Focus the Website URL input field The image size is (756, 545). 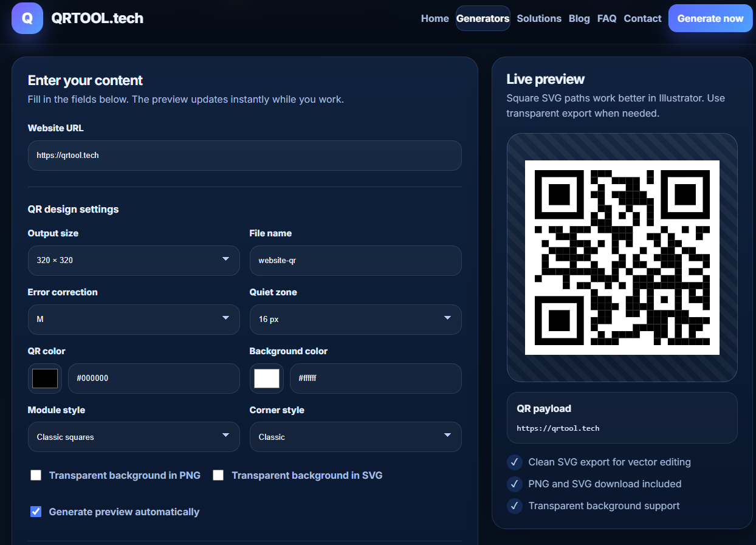pos(245,156)
